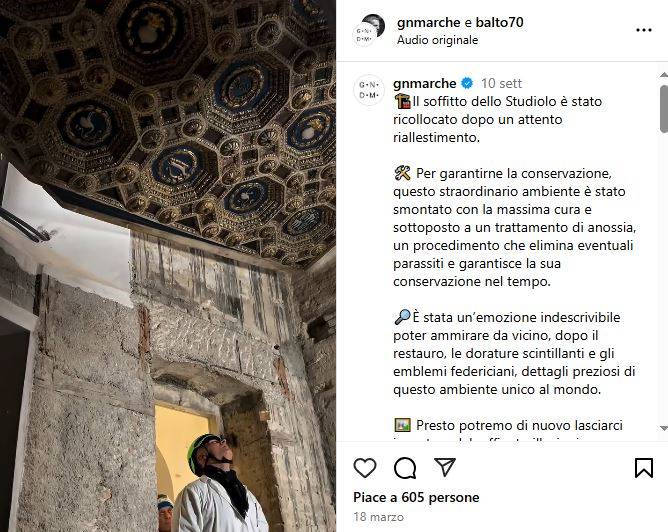Click the 18 marzo post date
The image size is (668, 532).
tap(378, 517)
